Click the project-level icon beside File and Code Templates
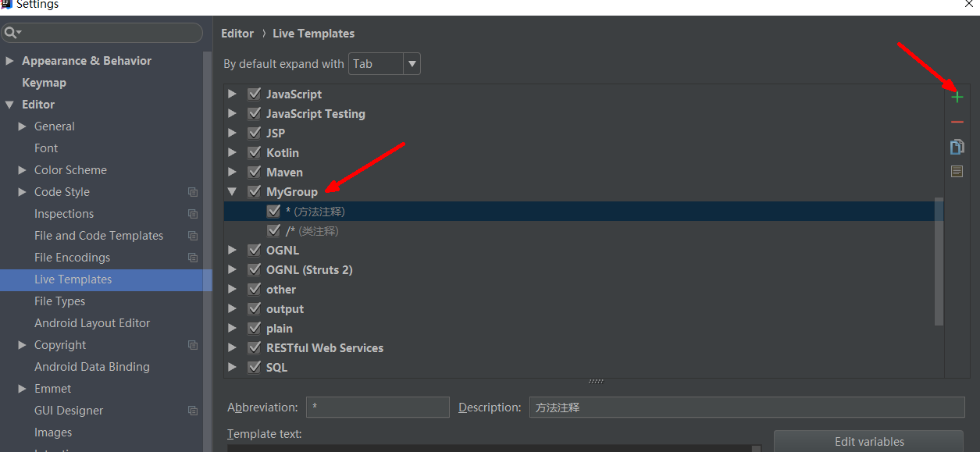The width and height of the screenshot is (980, 452). [x=193, y=236]
